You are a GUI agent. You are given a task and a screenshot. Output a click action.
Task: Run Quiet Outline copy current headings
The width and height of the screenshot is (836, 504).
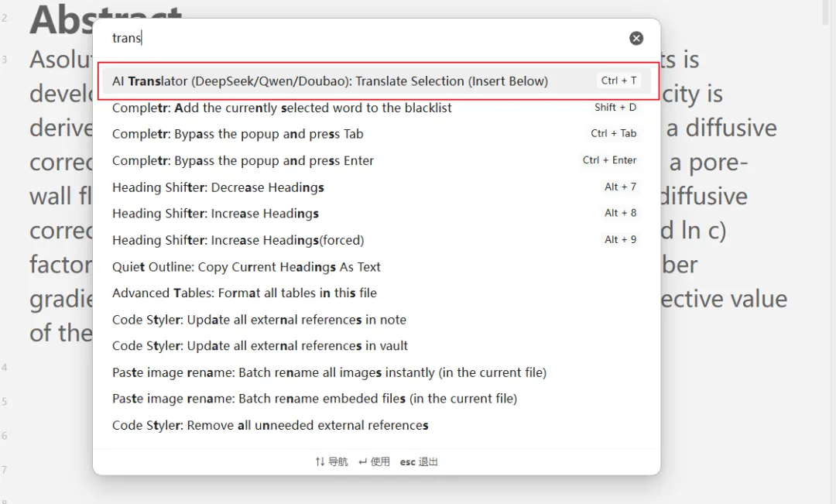[x=246, y=267]
